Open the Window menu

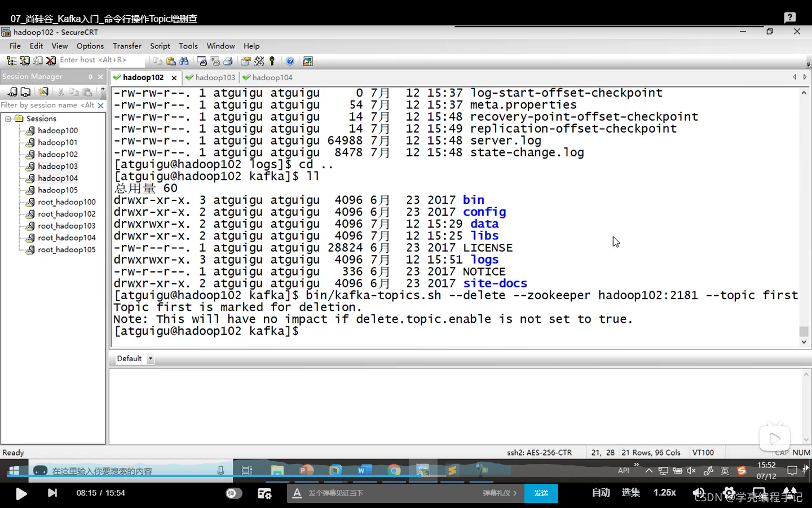click(220, 46)
